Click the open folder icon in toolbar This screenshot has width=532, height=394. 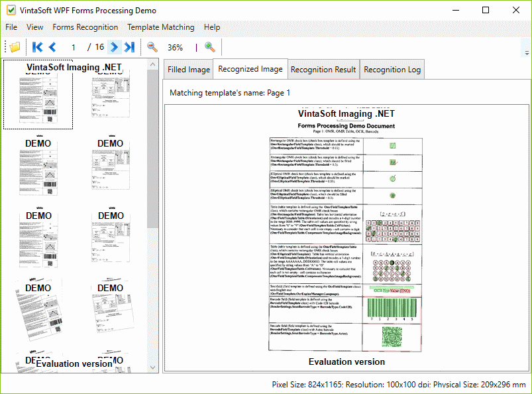[x=14, y=47]
